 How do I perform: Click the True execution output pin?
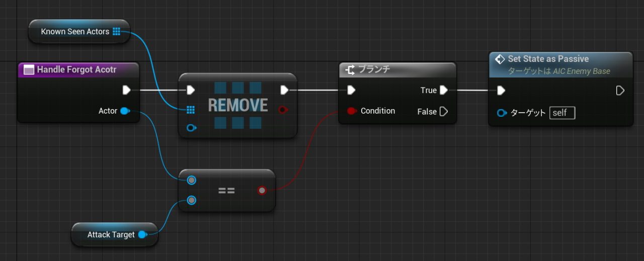click(443, 90)
